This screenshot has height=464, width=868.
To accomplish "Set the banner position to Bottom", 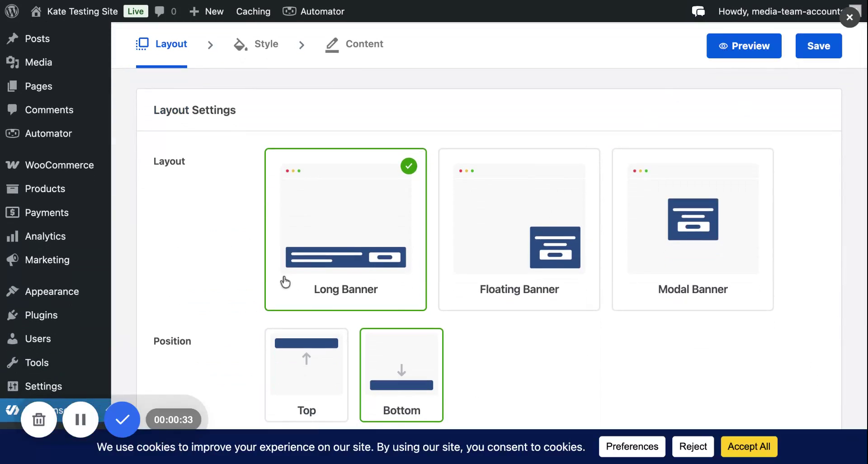I will coord(401,375).
